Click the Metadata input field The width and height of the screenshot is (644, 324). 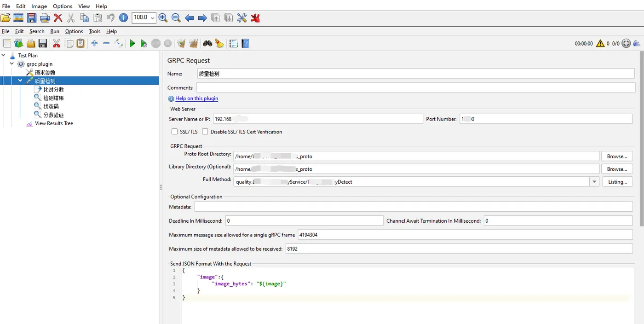(x=413, y=207)
